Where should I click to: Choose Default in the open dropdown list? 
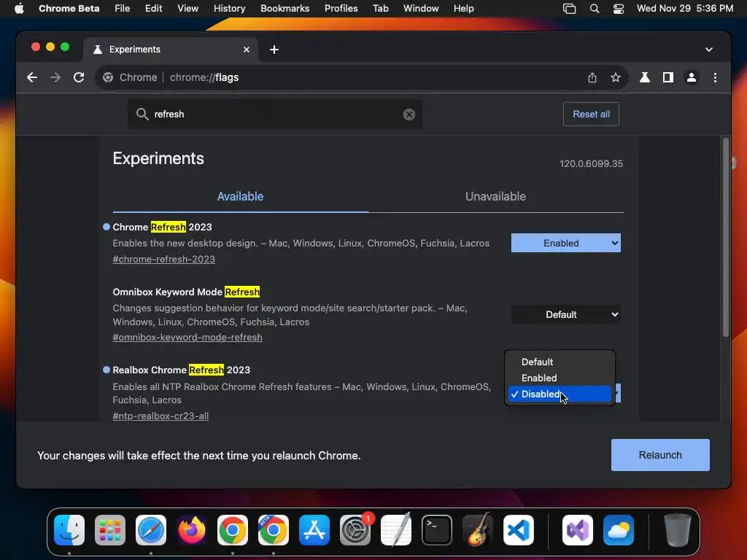click(560, 362)
